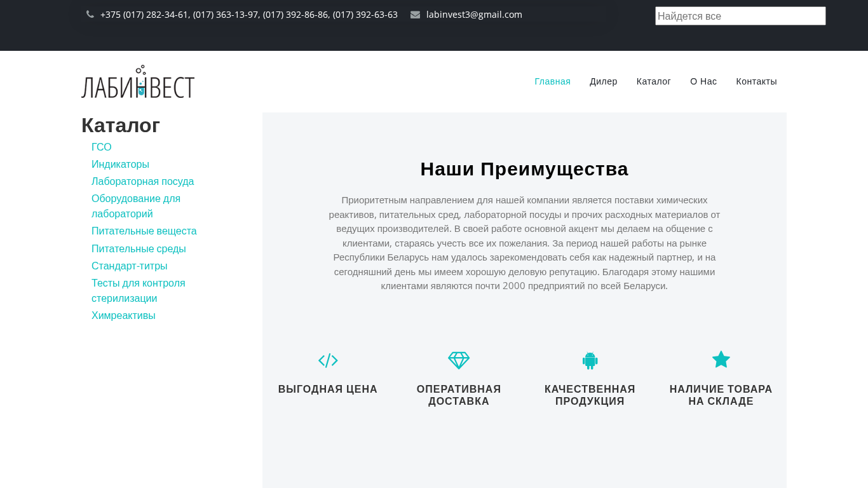
Task: Open the Химреактивы category
Action: click(123, 316)
